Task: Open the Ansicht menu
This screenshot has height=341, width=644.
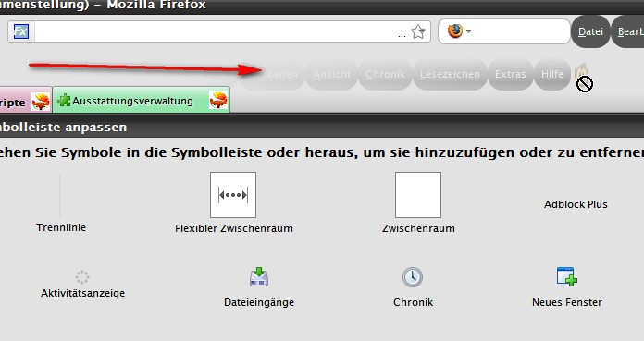Action: click(x=331, y=74)
